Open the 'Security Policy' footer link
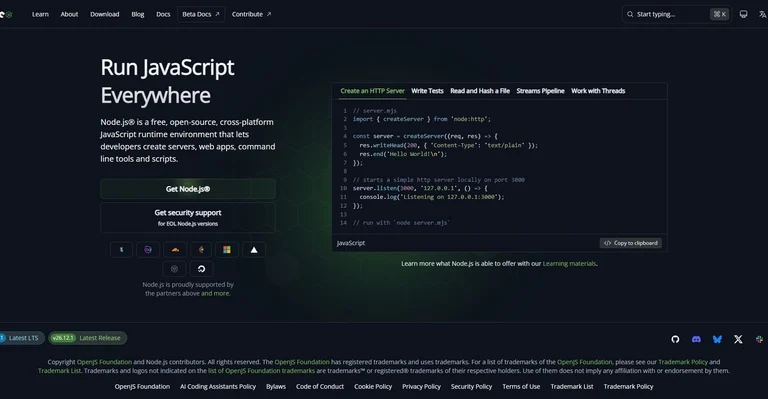This screenshot has height=399, width=768. [471, 387]
